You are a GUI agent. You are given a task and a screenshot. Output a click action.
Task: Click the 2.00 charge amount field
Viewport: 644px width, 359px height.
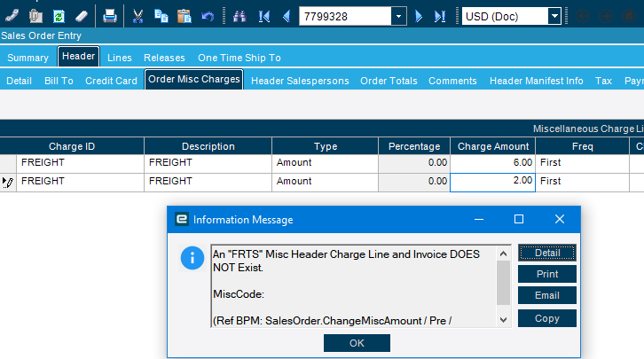click(493, 182)
